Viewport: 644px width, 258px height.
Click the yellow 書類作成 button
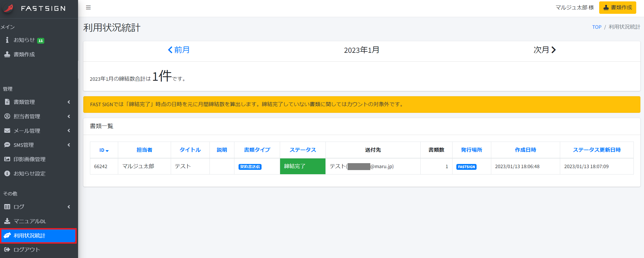click(x=617, y=7)
